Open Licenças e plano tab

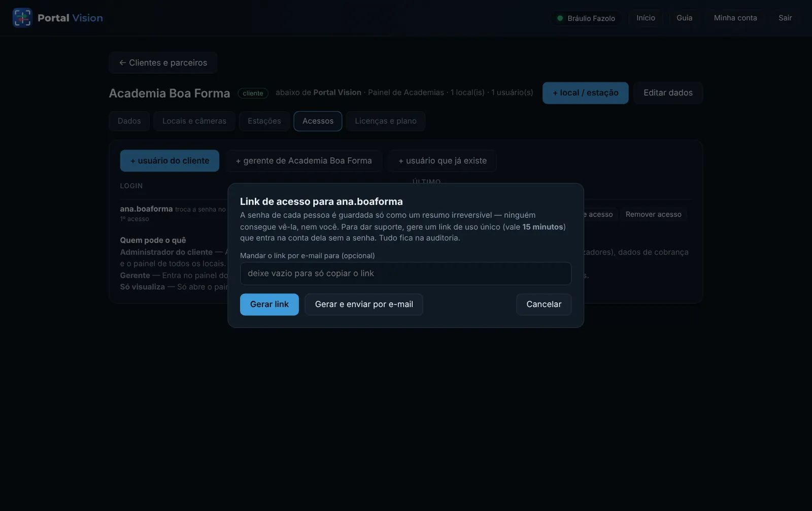386,121
